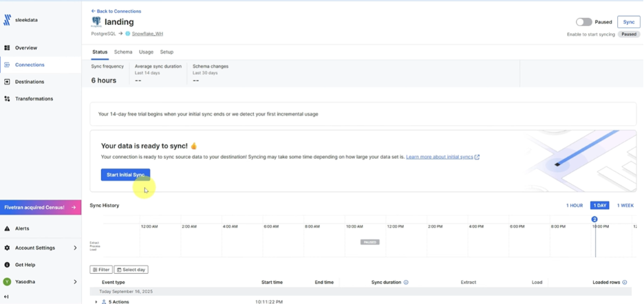Click the Snowflake destination icon

(x=128, y=34)
